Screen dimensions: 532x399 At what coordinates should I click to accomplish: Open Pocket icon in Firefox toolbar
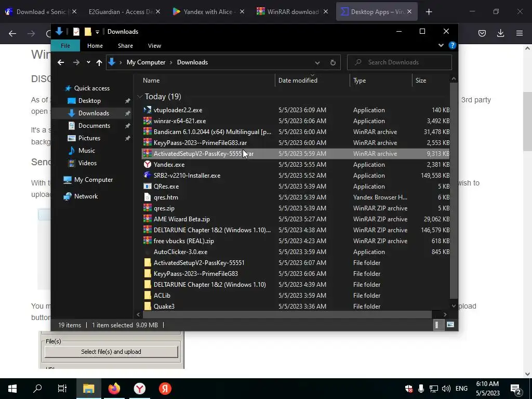[x=482, y=33]
